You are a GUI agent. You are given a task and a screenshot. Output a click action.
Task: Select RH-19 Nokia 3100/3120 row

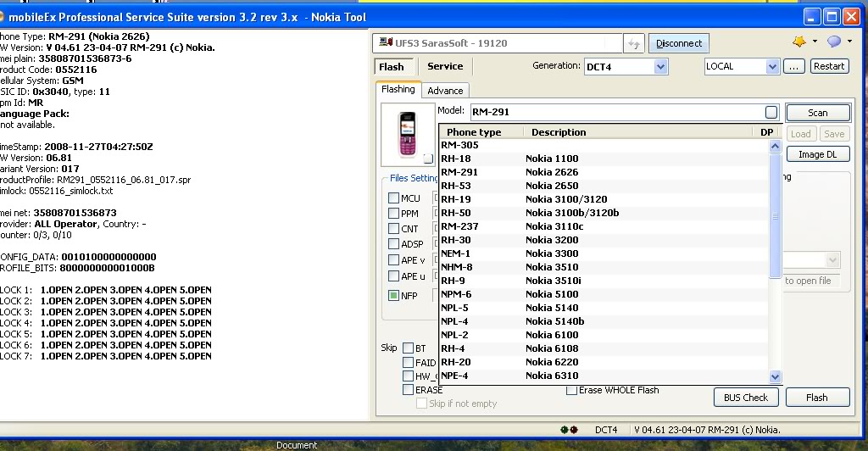(x=604, y=199)
